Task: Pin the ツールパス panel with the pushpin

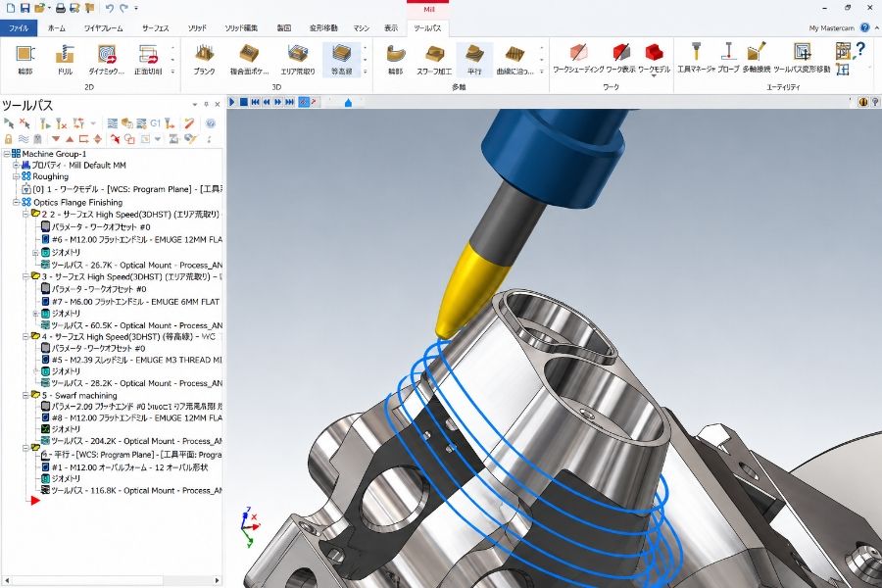Action: 206,104
